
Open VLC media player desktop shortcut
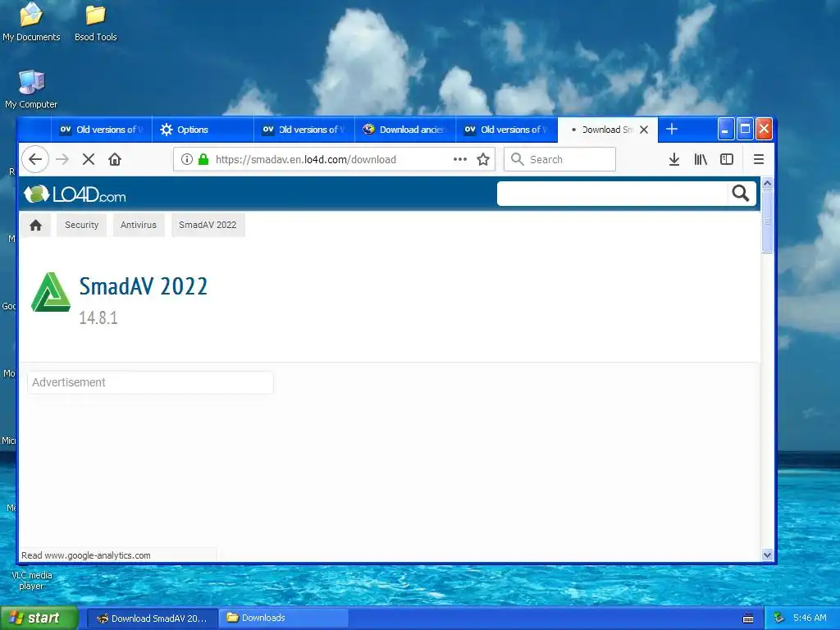pyautogui.click(x=32, y=580)
